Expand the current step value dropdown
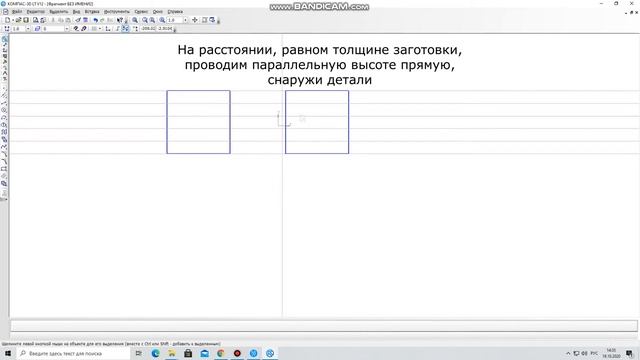 (x=28, y=29)
